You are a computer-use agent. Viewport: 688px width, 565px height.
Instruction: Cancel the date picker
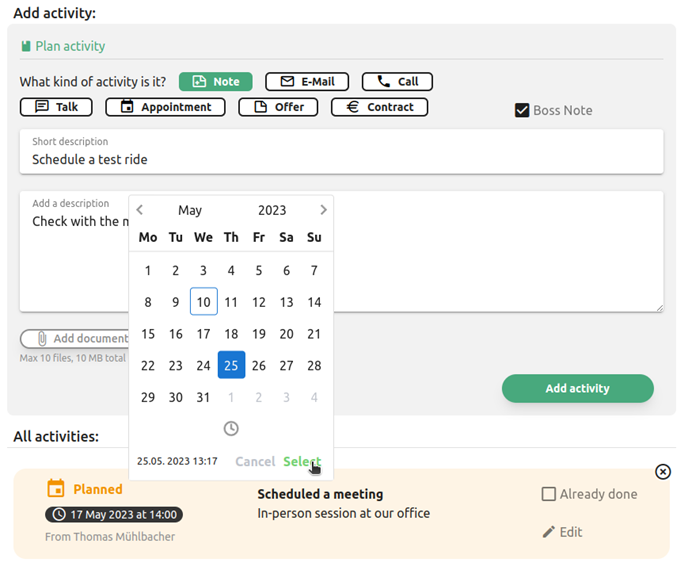255,461
